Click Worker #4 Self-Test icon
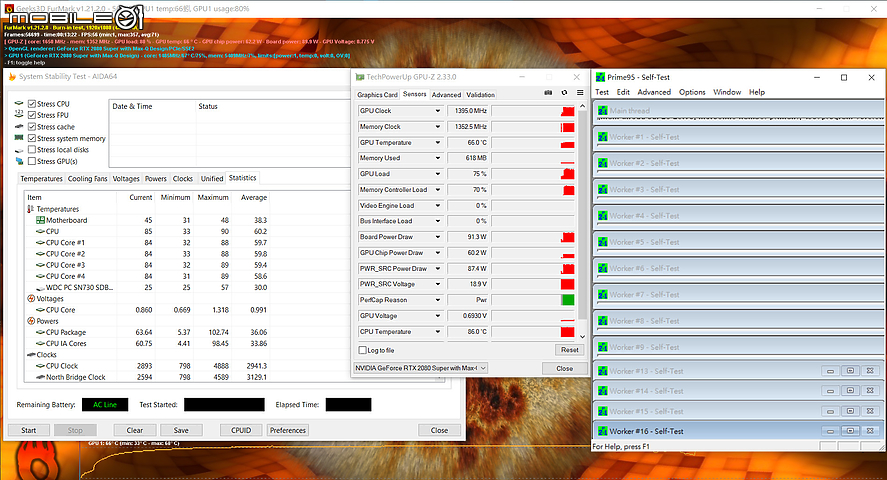The width and height of the screenshot is (887, 480). (602, 216)
